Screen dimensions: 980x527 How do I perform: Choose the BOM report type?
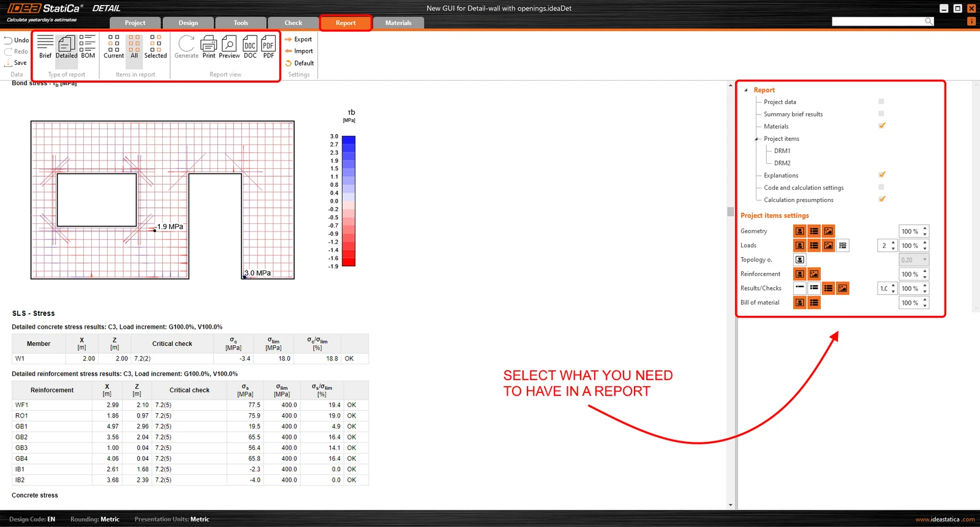pos(88,47)
